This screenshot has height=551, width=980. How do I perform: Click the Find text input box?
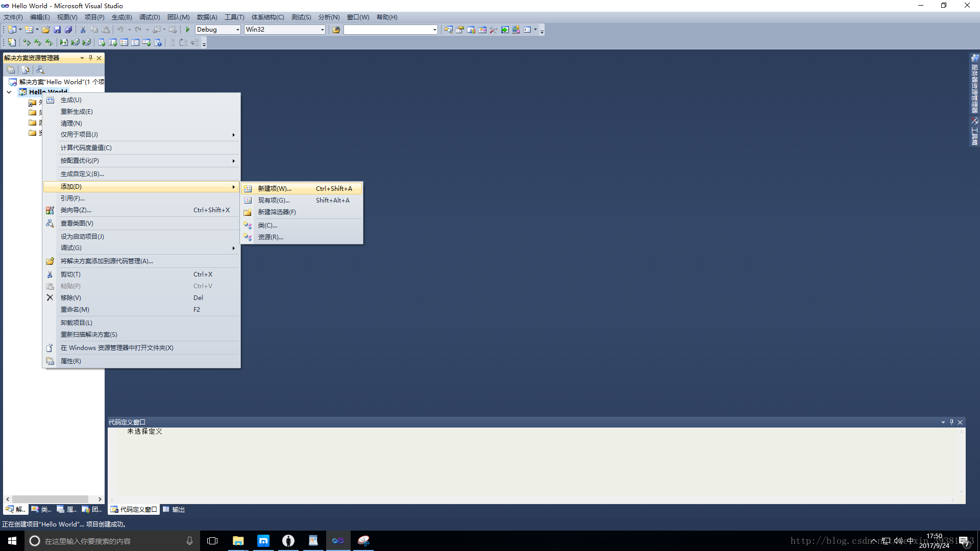pos(387,30)
